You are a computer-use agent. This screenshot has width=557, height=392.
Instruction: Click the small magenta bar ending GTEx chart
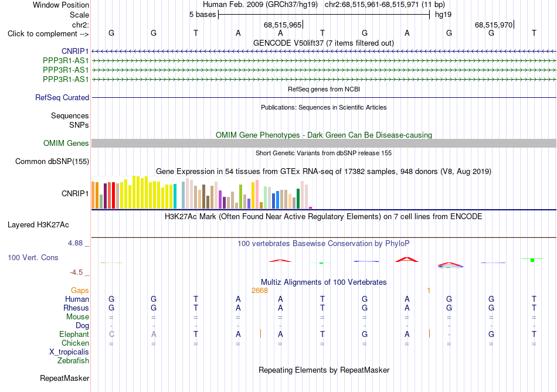point(311,207)
